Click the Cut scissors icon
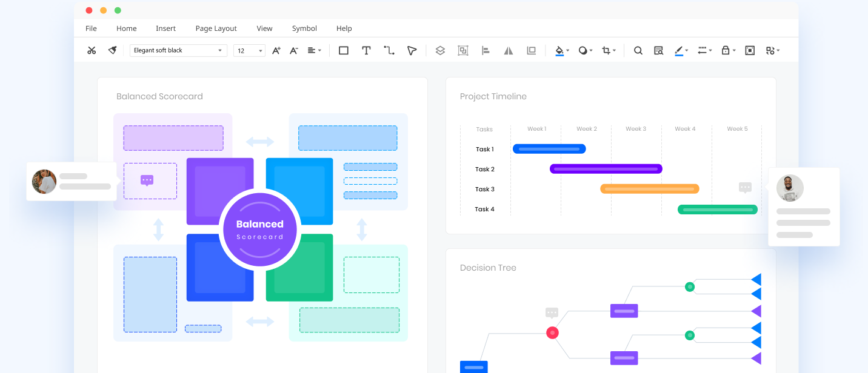 click(92, 51)
